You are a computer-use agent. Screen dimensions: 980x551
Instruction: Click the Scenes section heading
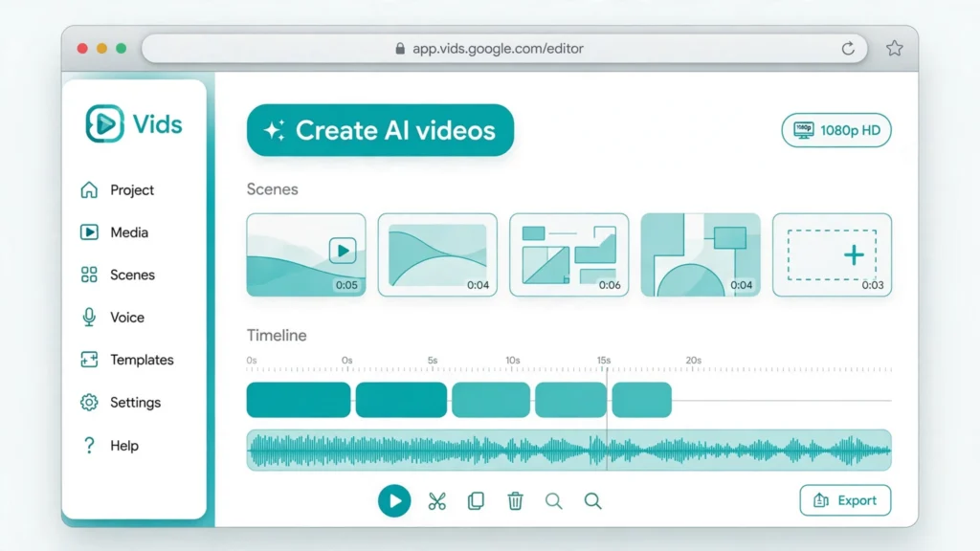coord(273,189)
